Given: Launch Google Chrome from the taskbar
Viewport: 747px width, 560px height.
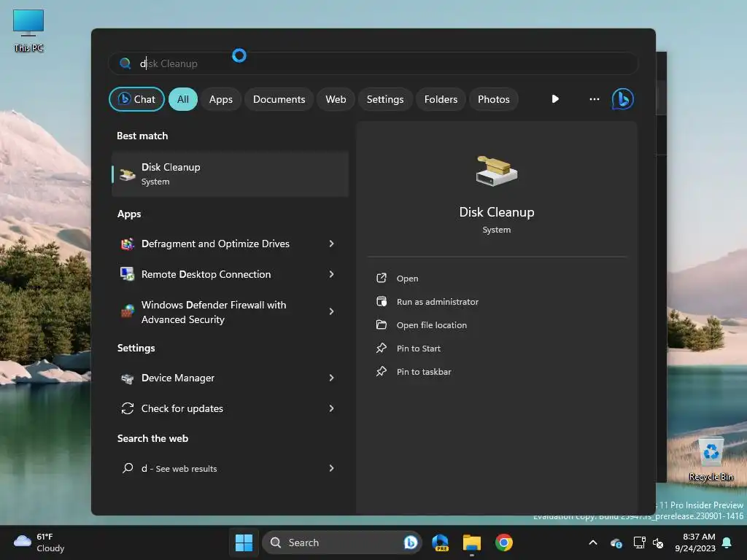Looking at the screenshot, I should tap(503, 542).
